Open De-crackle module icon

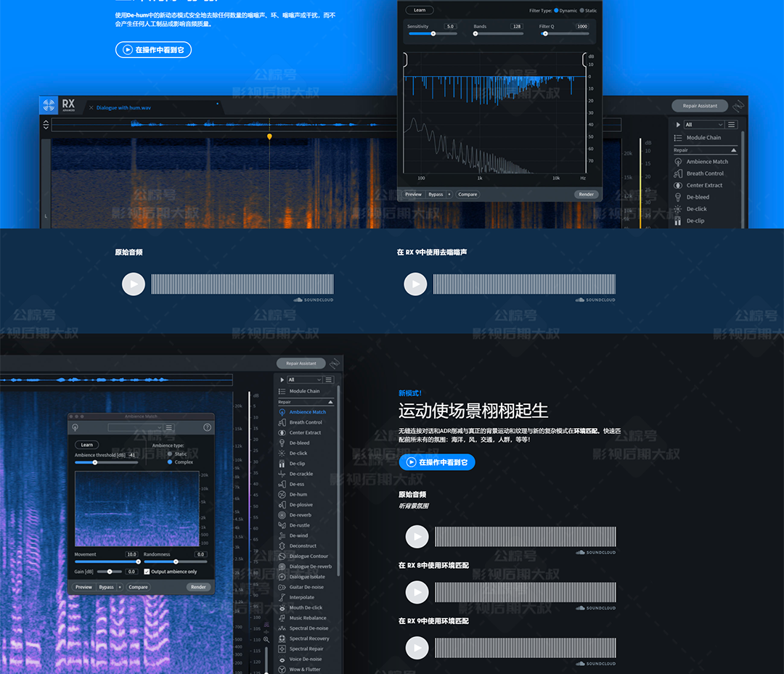pos(282,474)
